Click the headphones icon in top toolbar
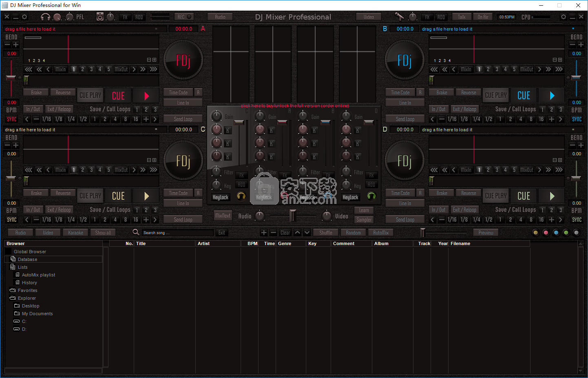Image resolution: width=588 pixels, height=378 pixels. (x=45, y=17)
